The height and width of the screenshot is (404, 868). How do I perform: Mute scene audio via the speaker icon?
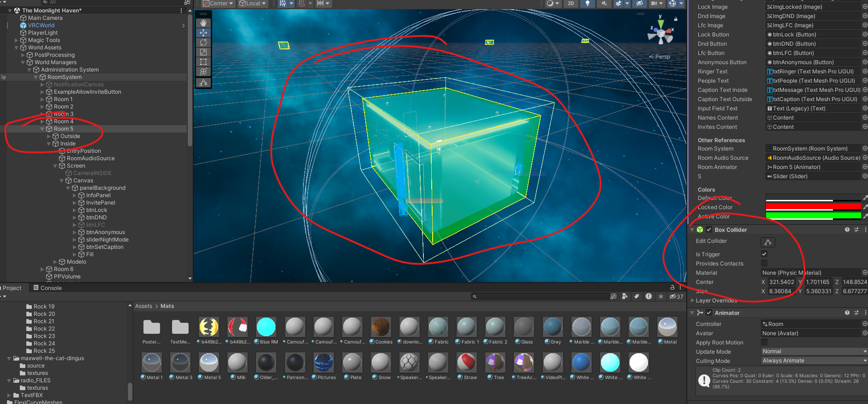click(x=604, y=3)
